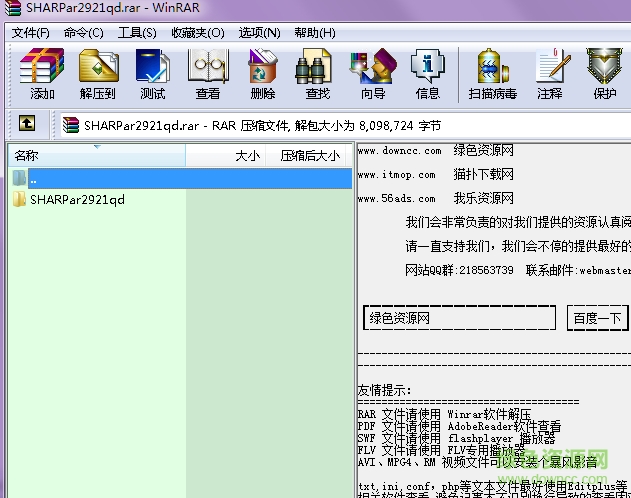631x498 pixels.
Task: Click the 友情提示 heading text
Action: 384,390
